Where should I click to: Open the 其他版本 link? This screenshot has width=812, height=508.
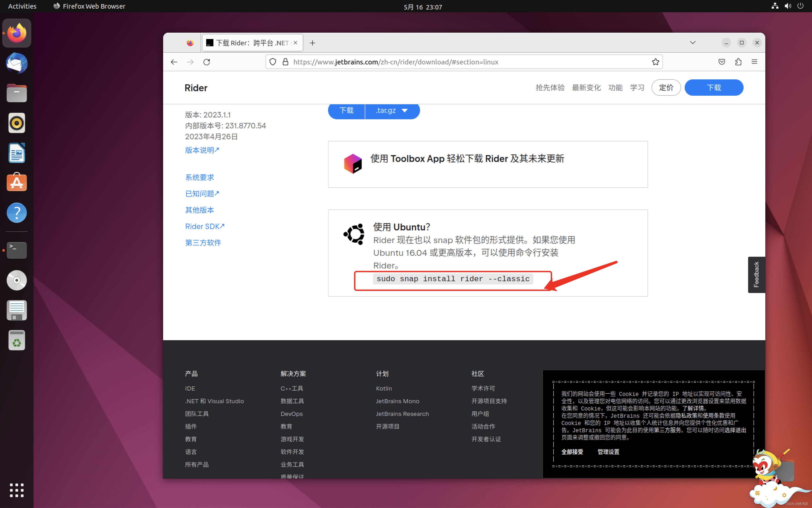click(x=199, y=210)
